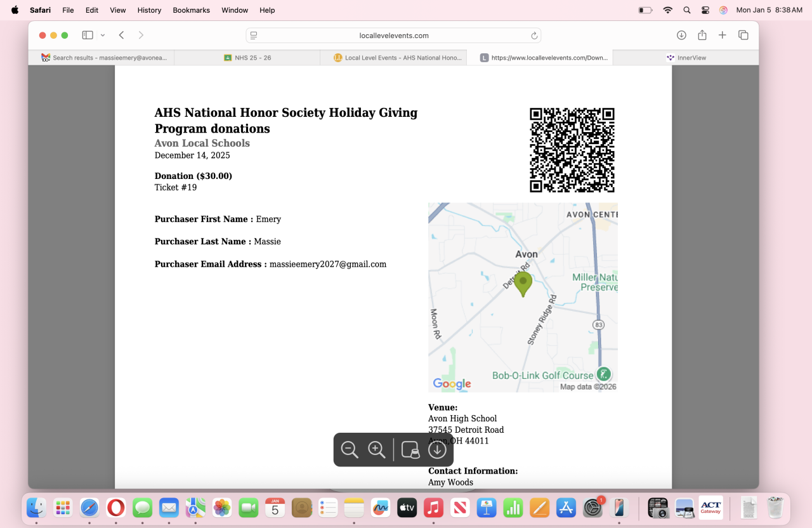Reload the localevelevents.com page
Image resolution: width=812 pixels, height=528 pixels.
coord(534,36)
